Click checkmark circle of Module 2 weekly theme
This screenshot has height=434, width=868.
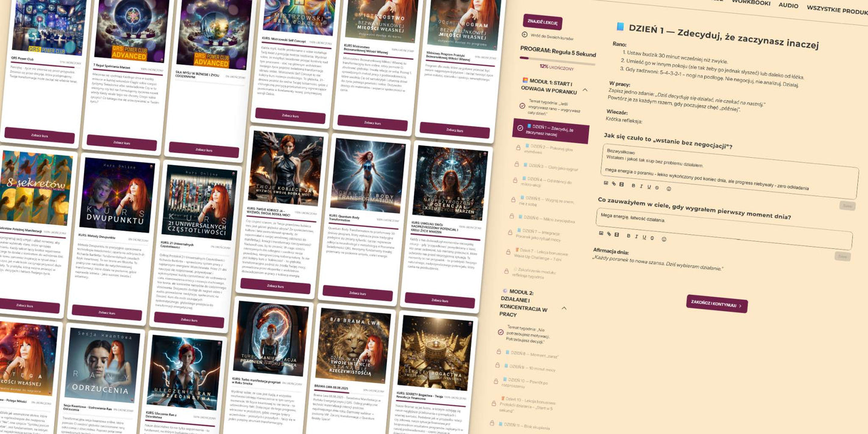click(x=501, y=332)
